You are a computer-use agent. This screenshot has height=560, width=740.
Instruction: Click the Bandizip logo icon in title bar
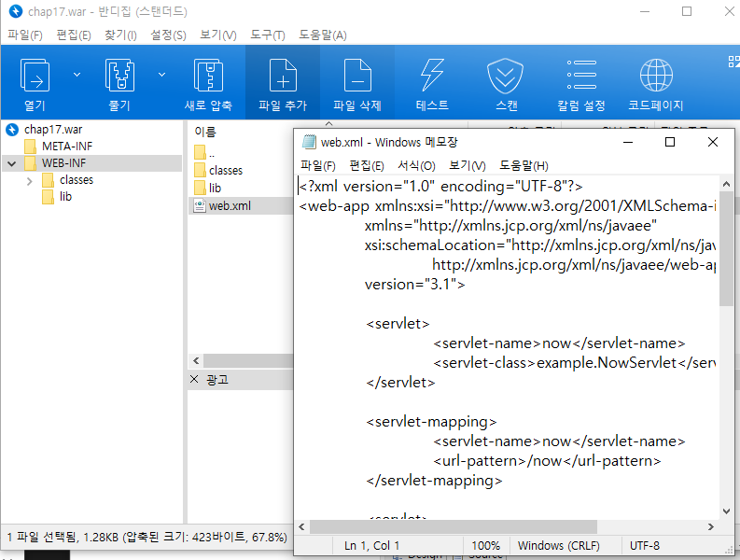pyautogui.click(x=16, y=11)
